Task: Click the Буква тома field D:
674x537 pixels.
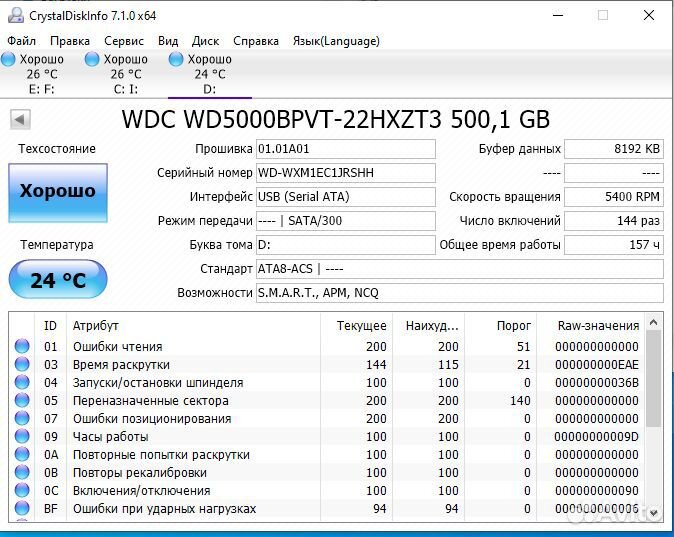Action: pos(346,245)
